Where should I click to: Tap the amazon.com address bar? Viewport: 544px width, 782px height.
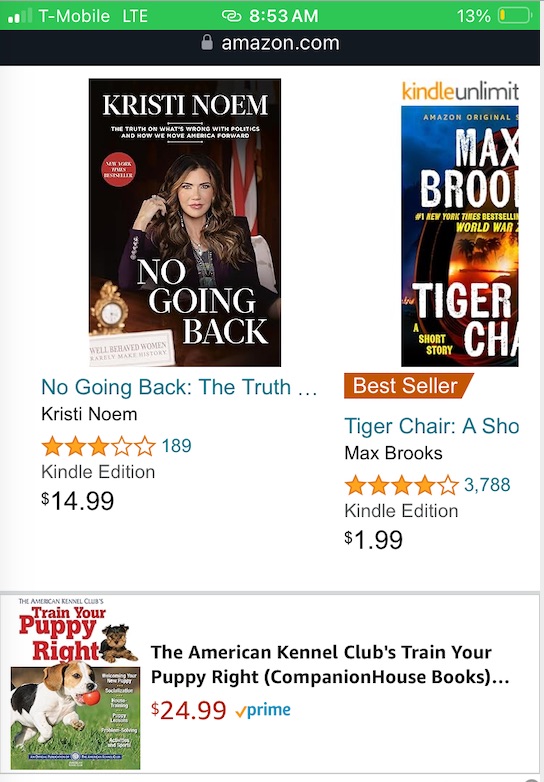[x=270, y=43]
